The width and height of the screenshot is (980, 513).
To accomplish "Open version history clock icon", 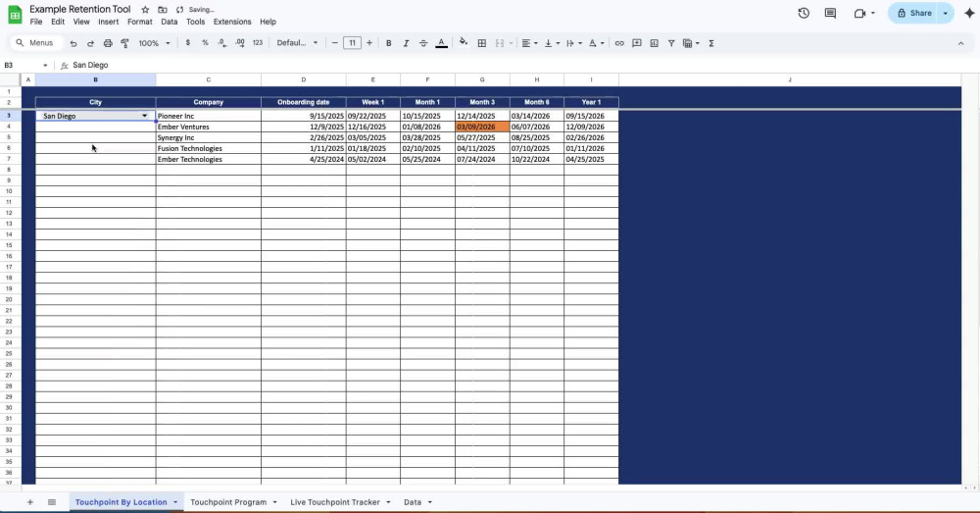I will pyautogui.click(x=804, y=13).
